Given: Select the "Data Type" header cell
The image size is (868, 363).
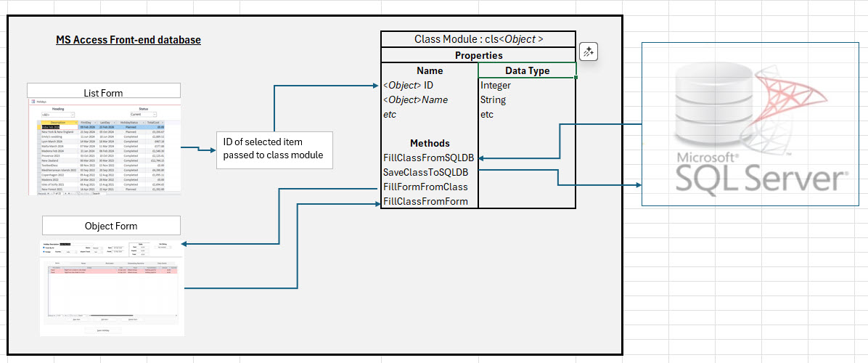Looking at the screenshot, I should click(x=527, y=71).
